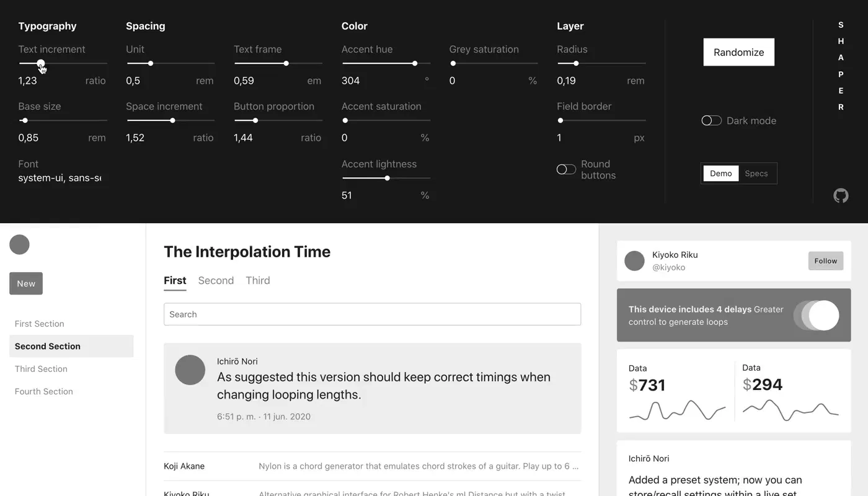Click the Randomize button
The height and width of the screenshot is (496, 868).
coord(738,52)
